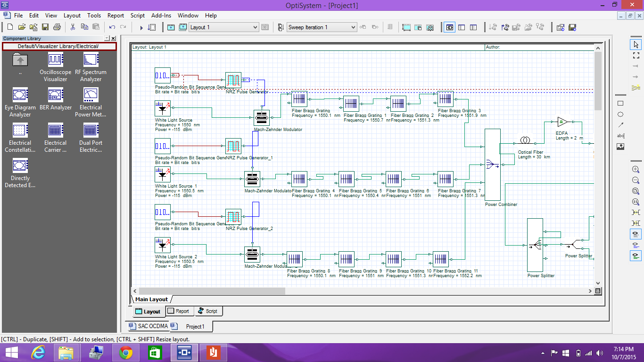Open the Add-Ins menu
Screen dimensions: 644x362
[x=162, y=16]
